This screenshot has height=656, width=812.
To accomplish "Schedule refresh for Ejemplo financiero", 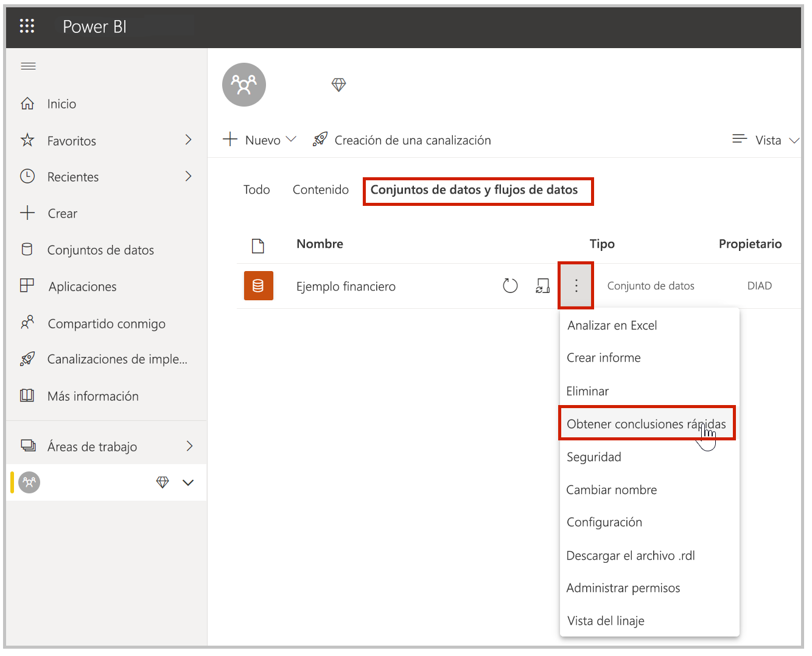I will 543,286.
